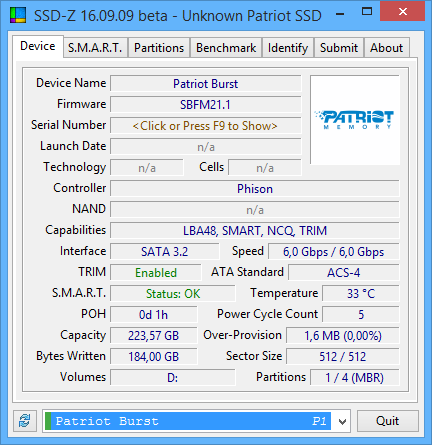
Task: Select Patriot Burst P1 in drive combo box
Action: click(x=188, y=421)
